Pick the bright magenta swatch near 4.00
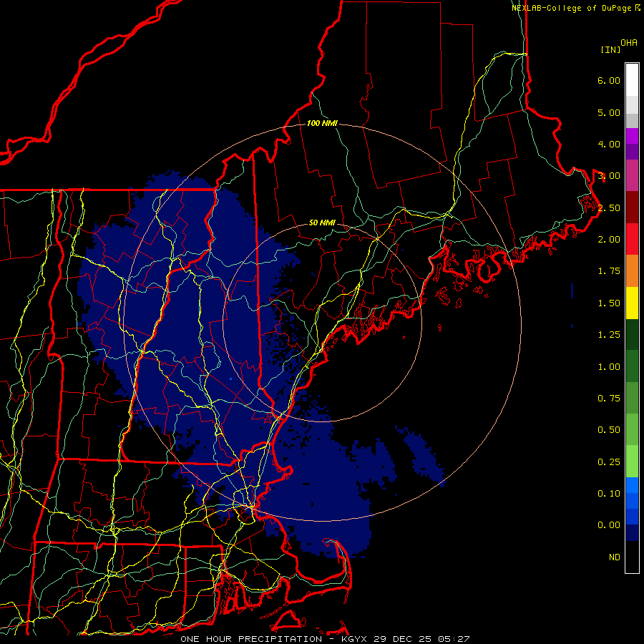The image size is (644, 644). (632, 136)
